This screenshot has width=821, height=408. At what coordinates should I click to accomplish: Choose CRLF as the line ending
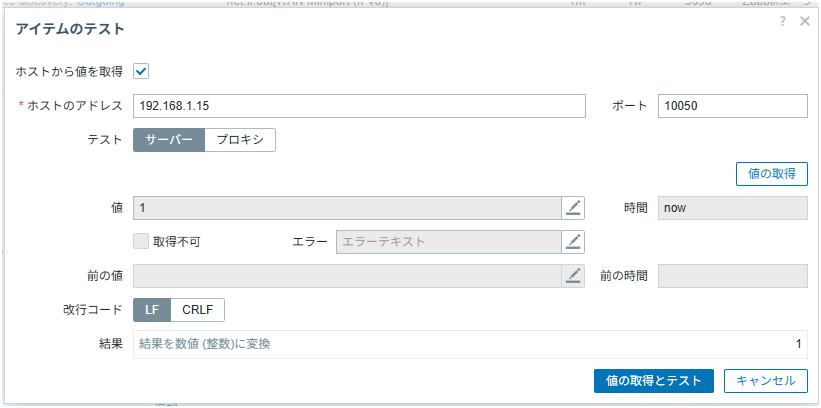(x=198, y=310)
